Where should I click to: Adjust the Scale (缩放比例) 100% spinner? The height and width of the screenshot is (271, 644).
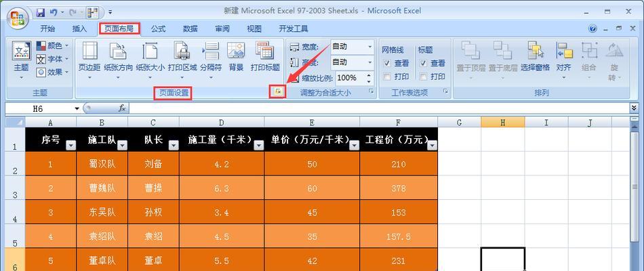(x=369, y=78)
